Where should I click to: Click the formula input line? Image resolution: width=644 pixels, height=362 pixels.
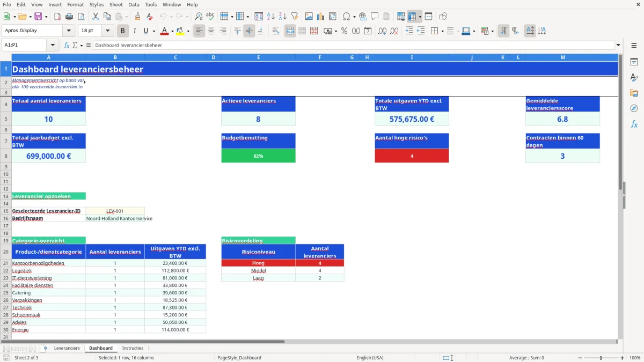[x=353, y=46]
